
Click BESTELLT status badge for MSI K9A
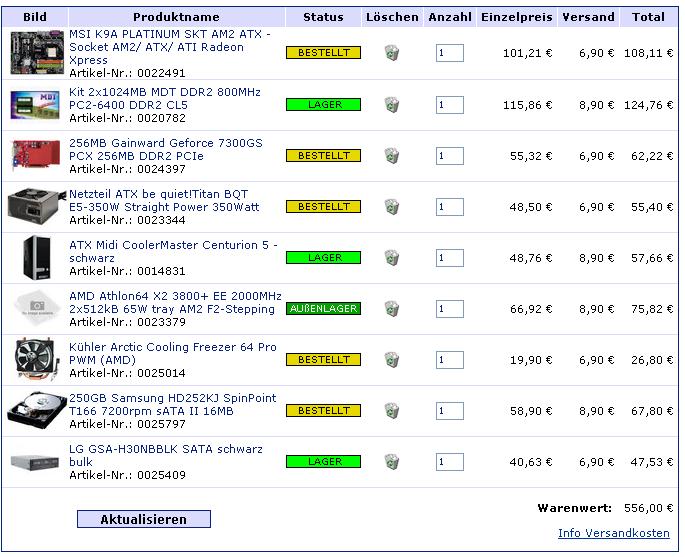click(x=323, y=53)
